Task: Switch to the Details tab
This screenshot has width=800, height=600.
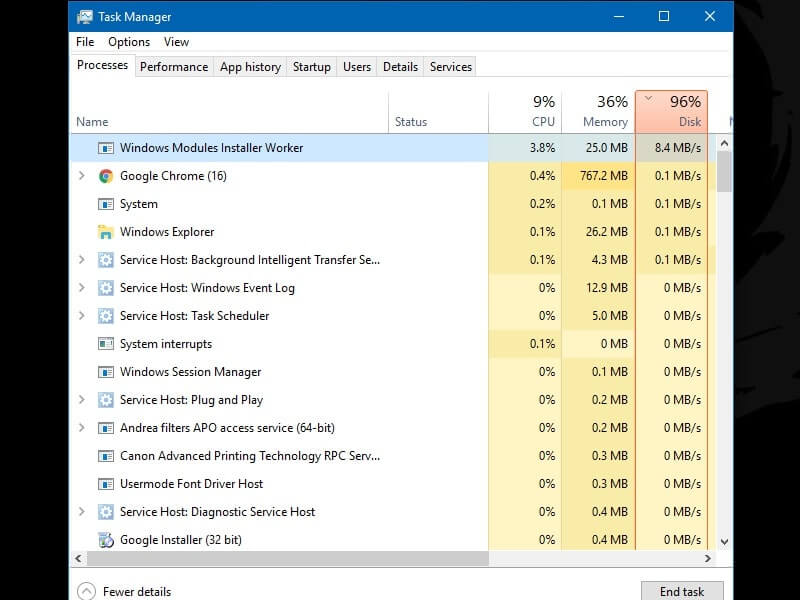Action: coord(401,67)
